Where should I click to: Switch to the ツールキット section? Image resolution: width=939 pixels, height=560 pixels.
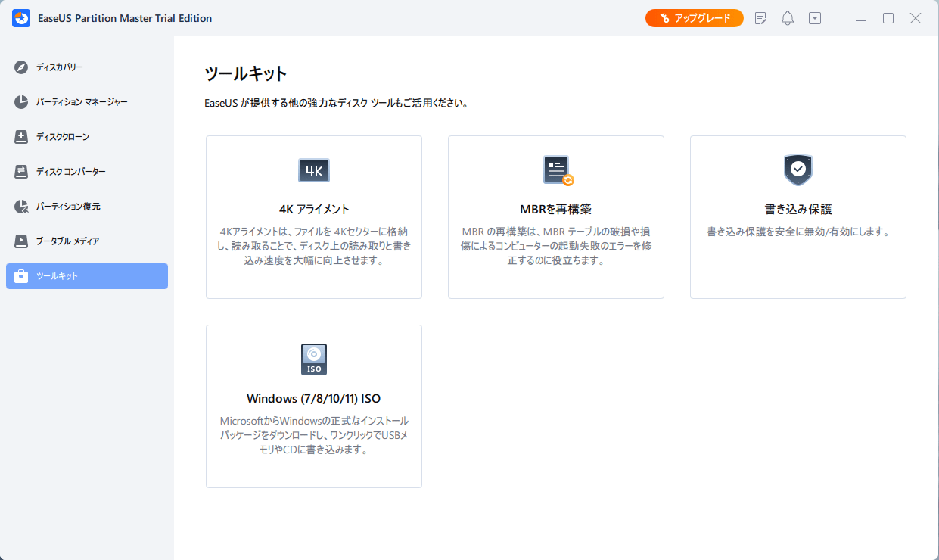(86, 275)
